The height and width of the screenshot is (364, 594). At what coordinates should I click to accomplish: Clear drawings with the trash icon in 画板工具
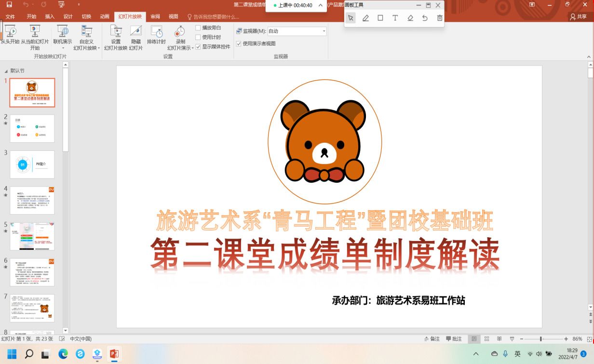pyautogui.click(x=440, y=18)
